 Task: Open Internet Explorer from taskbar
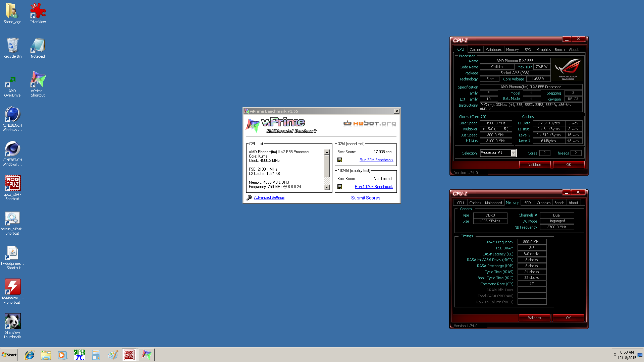30,355
